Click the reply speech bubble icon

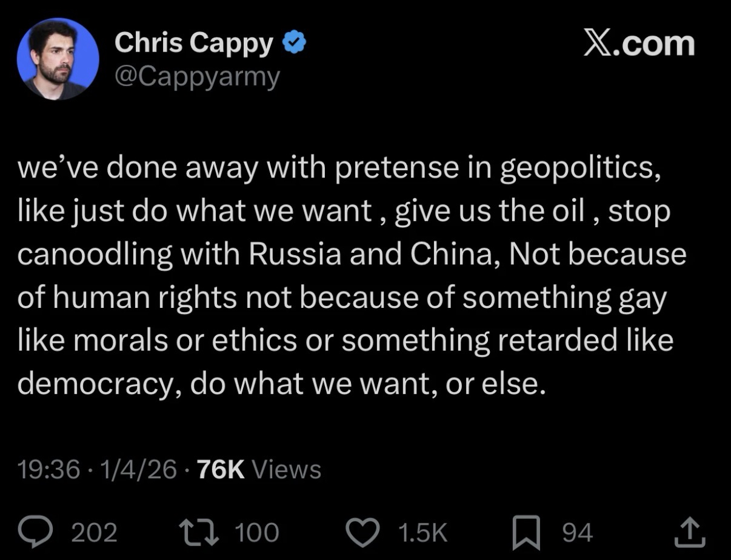click(x=46, y=532)
